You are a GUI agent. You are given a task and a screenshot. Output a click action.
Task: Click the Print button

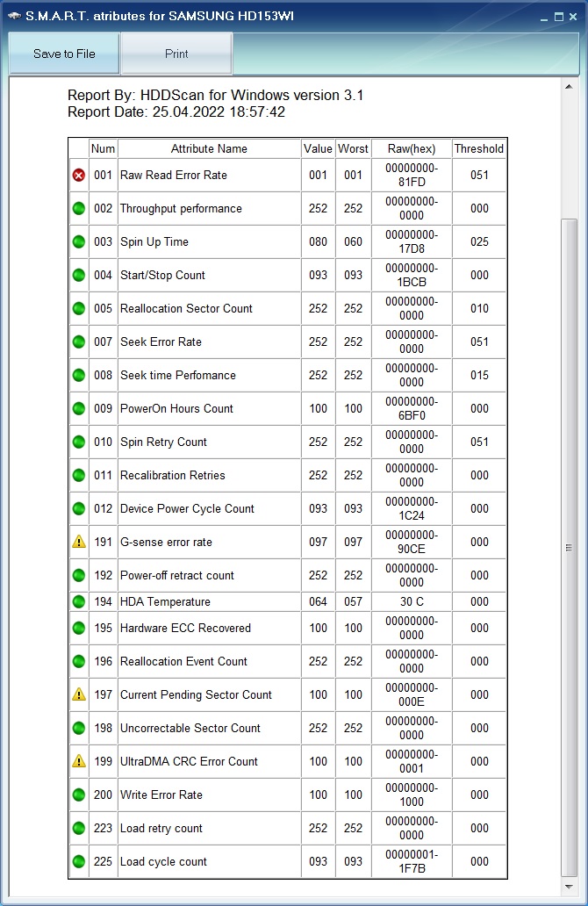pyautogui.click(x=176, y=54)
